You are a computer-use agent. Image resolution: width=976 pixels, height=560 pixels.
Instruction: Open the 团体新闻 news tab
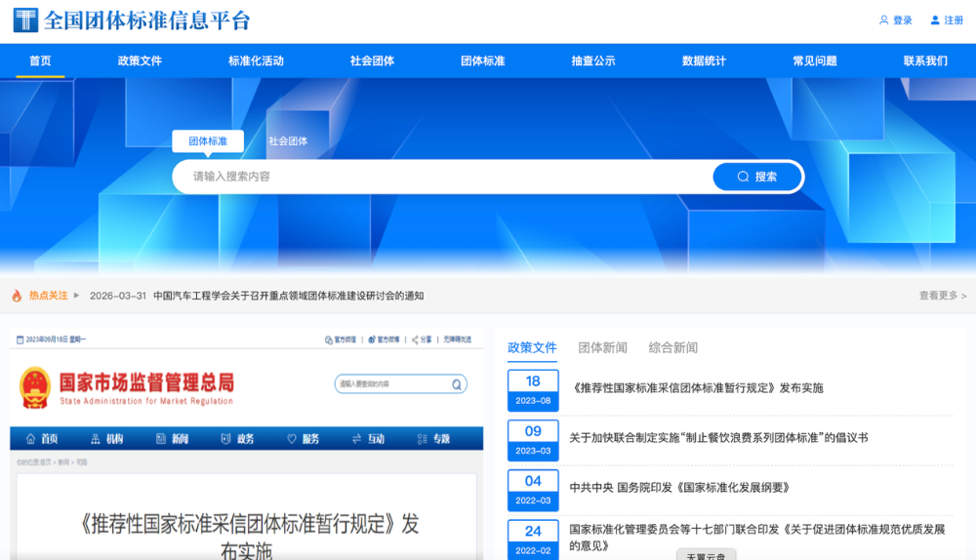(x=602, y=347)
